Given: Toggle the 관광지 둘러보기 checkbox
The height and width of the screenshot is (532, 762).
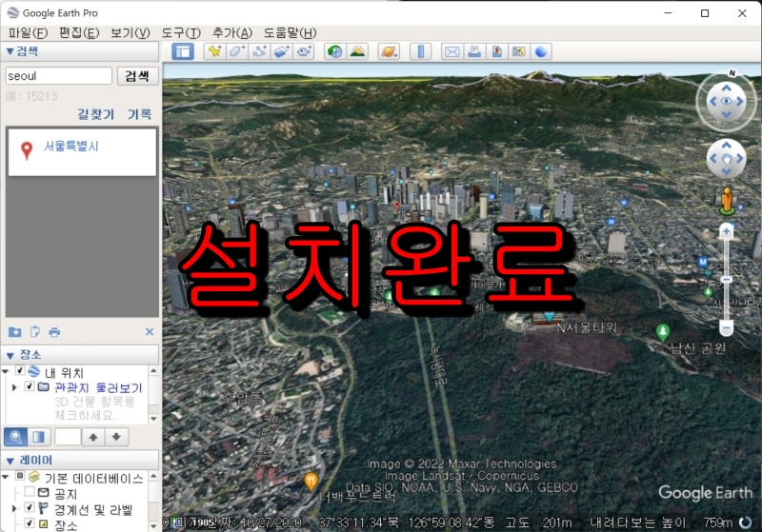Looking at the screenshot, I should pos(30,386).
